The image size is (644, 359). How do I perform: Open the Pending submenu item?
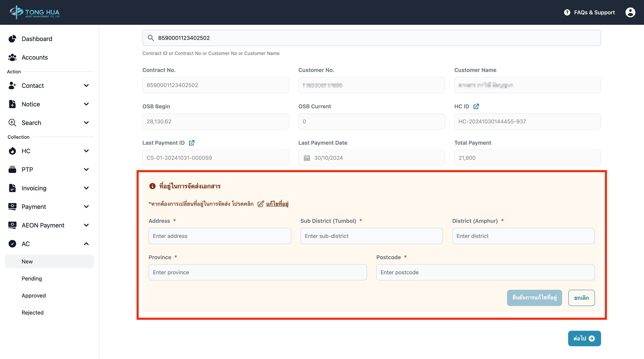(32, 279)
